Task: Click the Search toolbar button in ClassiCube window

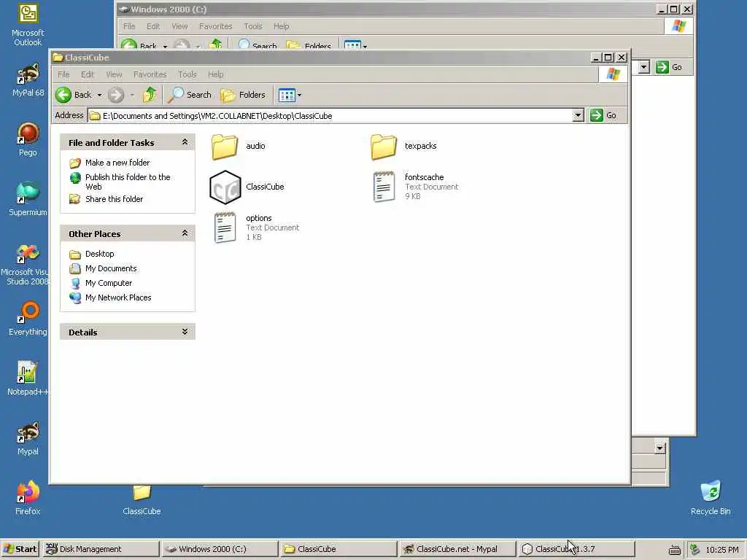Action: pyautogui.click(x=190, y=95)
